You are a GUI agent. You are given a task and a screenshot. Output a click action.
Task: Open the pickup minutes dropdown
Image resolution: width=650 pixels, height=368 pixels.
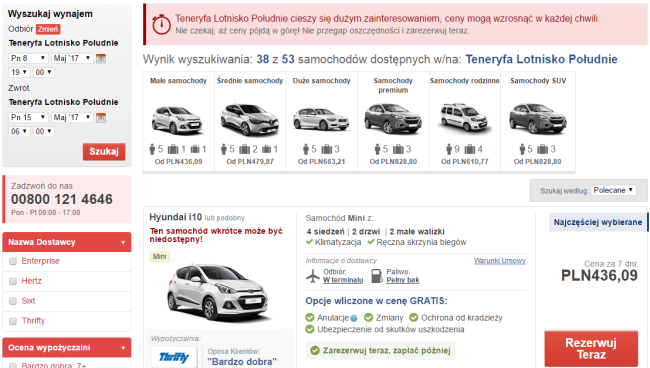click(x=44, y=72)
